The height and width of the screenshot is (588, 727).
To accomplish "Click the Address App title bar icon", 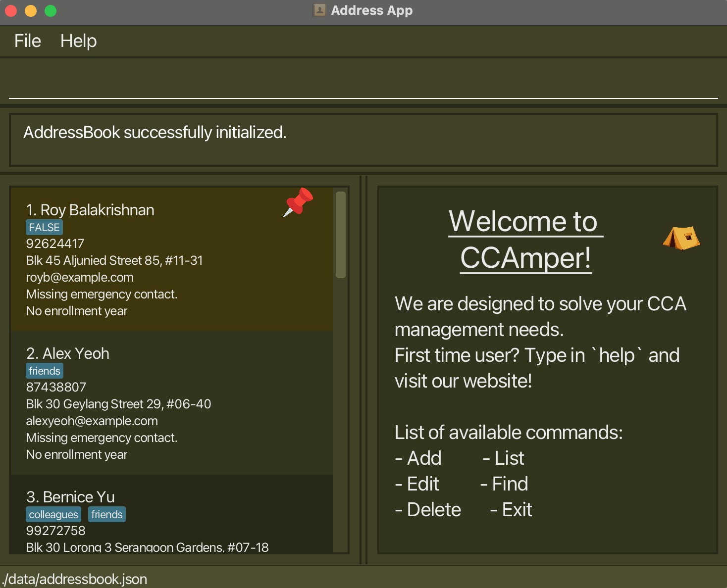I will pyautogui.click(x=320, y=10).
